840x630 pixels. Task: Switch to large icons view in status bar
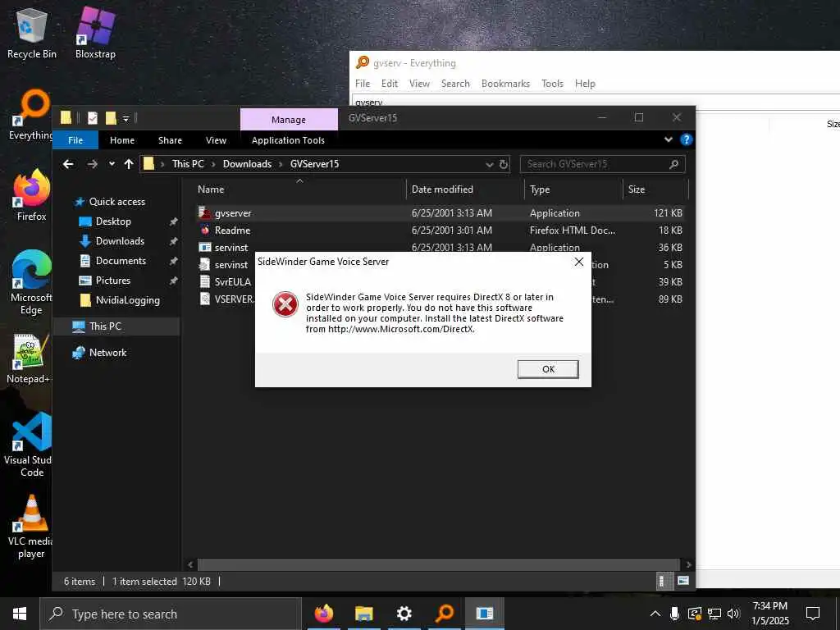[683, 582]
